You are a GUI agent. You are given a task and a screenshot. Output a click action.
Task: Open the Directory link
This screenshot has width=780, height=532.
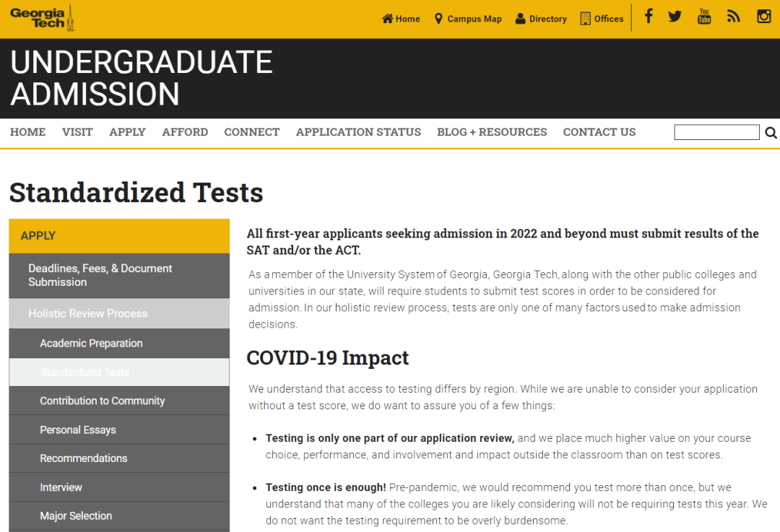pyautogui.click(x=541, y=19)
